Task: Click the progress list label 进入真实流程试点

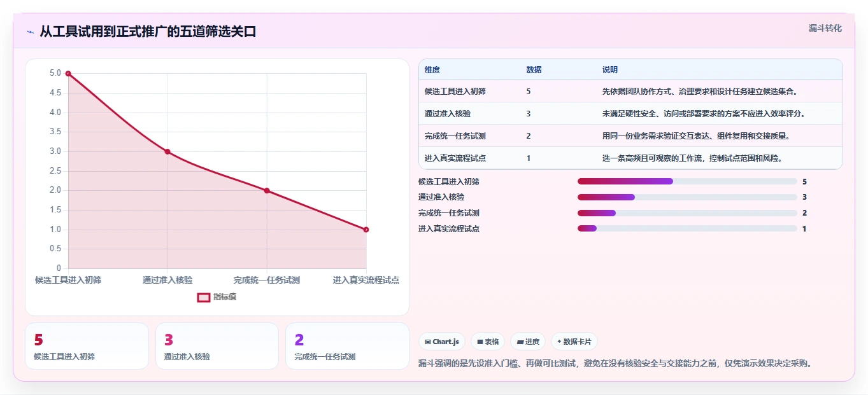Action: pyautogui.click(x=449, y=229)
